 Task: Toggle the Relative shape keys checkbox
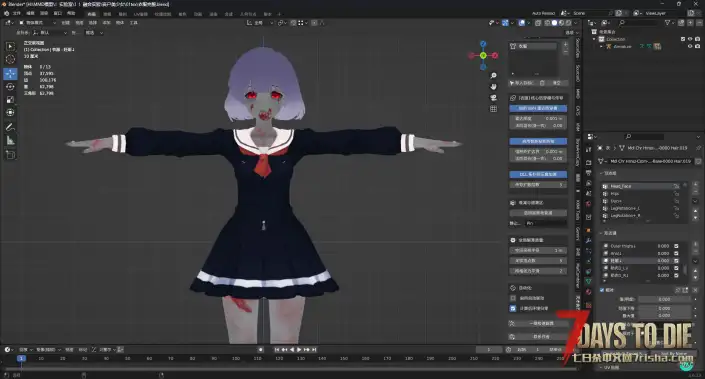(x=602, y=290)
